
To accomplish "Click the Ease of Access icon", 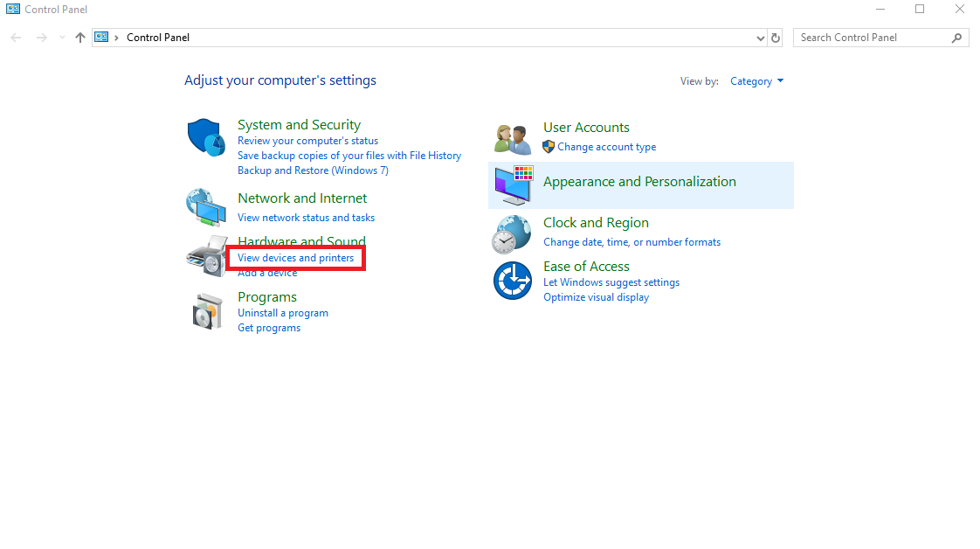I will pyautogui.click(x=513, y=280).
